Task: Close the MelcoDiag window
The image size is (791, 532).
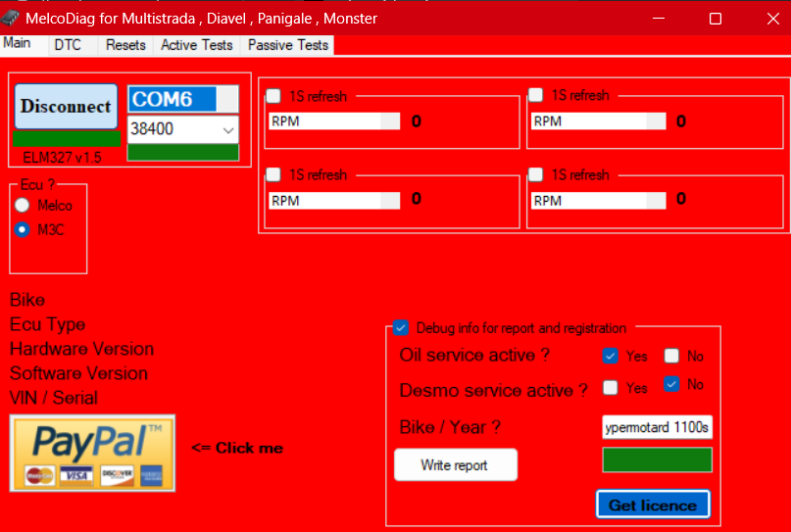Action: tap(772, 19)
